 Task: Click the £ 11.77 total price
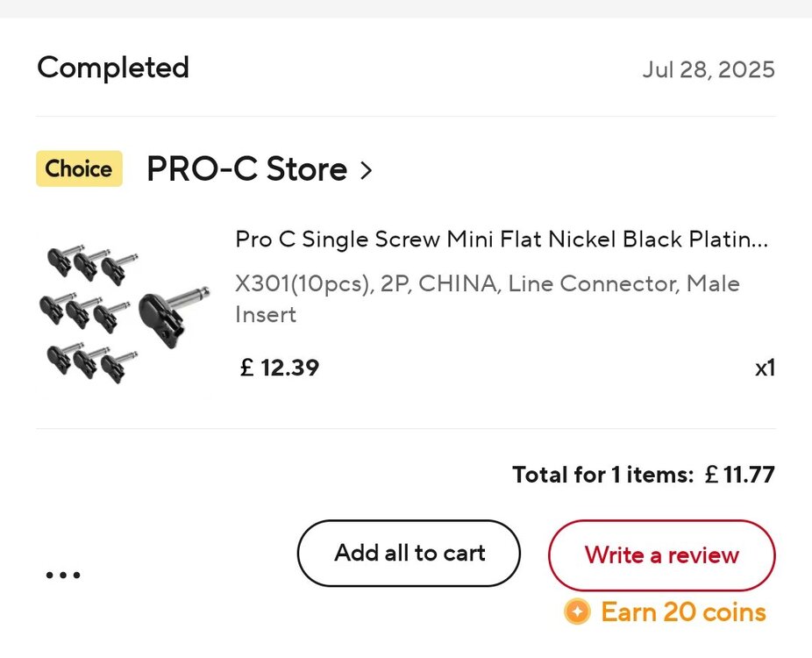point(739,475)
